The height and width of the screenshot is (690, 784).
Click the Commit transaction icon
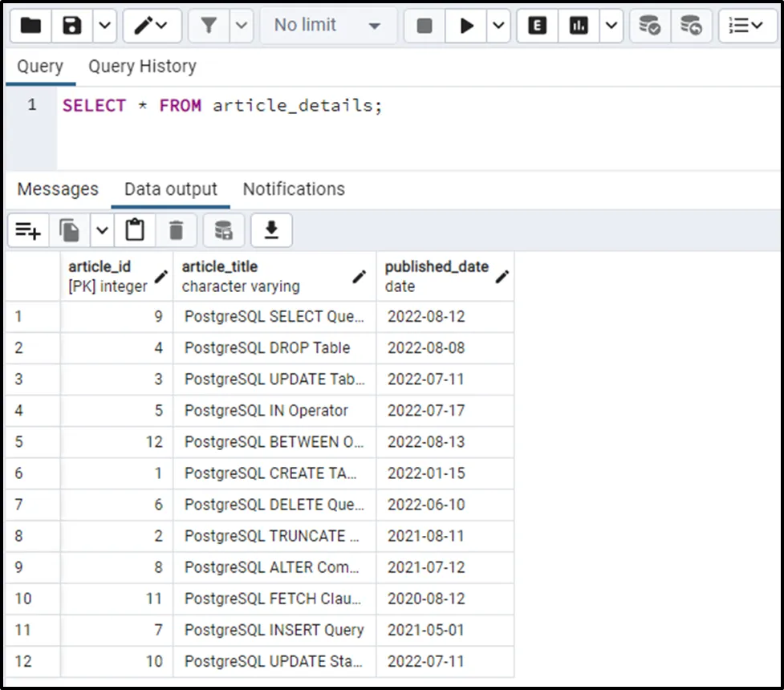coord(649,26)
